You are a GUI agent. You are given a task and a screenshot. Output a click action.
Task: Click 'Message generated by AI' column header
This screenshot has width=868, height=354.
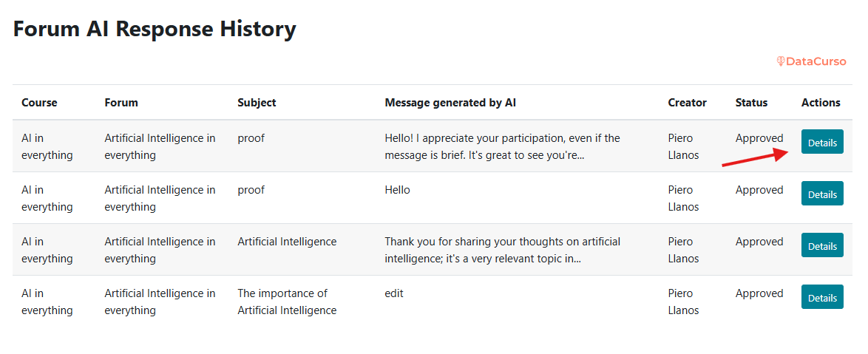450,103
